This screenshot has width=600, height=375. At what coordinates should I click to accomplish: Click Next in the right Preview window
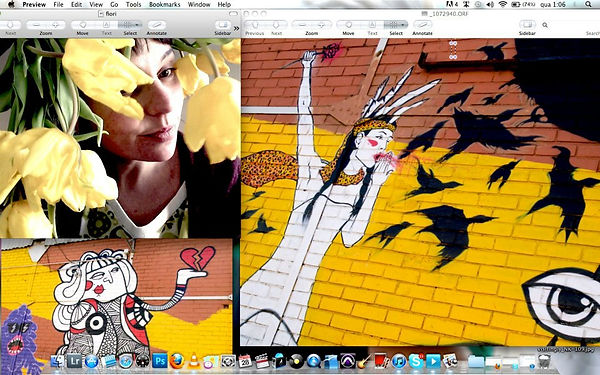[x=276, y=25]
